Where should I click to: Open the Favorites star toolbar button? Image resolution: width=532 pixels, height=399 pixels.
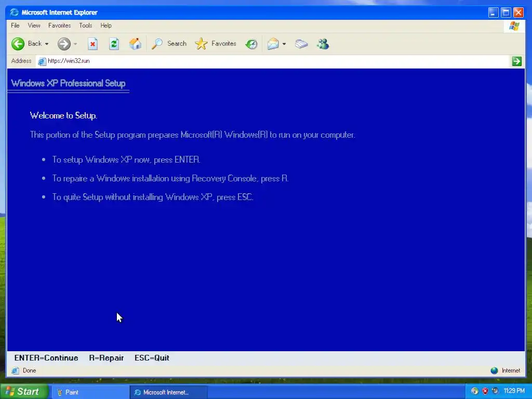(x=216, y=44)
